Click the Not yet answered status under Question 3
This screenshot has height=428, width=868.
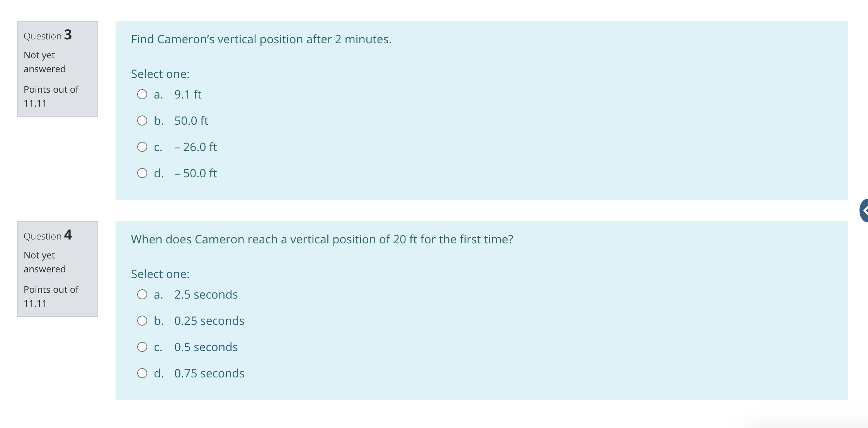44,62
